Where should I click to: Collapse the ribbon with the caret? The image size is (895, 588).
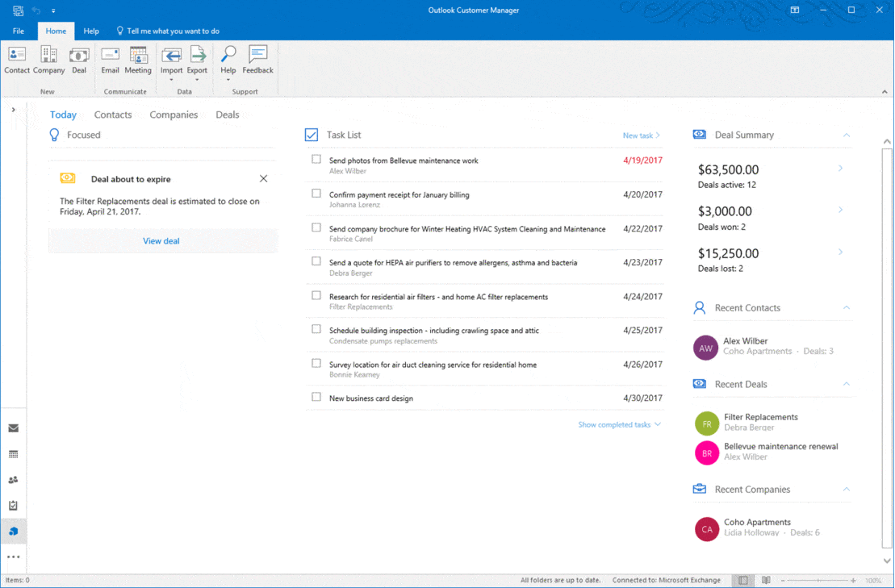pyautogui.click(x=885, y=92)
